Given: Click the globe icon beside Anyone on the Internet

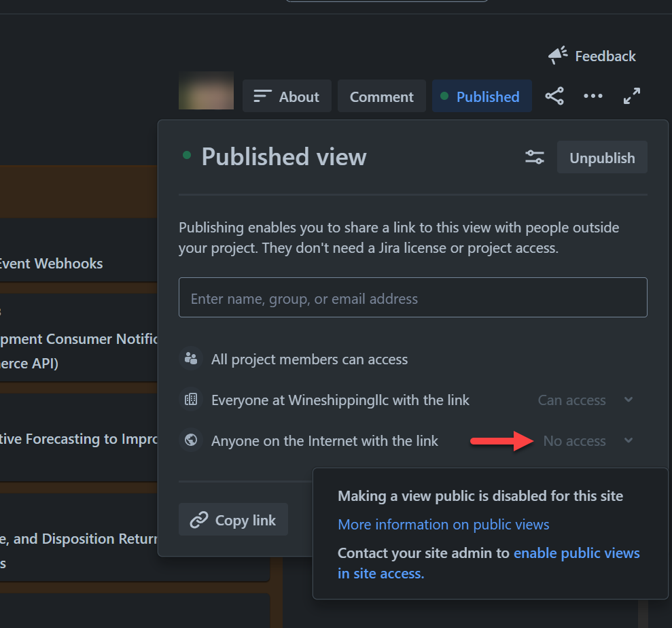Looking at the screenshot, I should [x=191, y=440].
